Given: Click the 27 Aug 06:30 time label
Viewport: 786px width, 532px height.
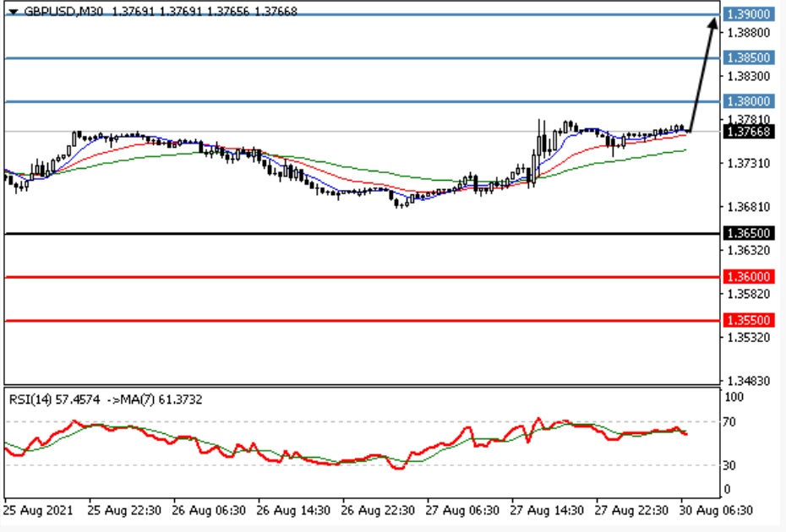Looking at the screenshot, I should 462,510.
